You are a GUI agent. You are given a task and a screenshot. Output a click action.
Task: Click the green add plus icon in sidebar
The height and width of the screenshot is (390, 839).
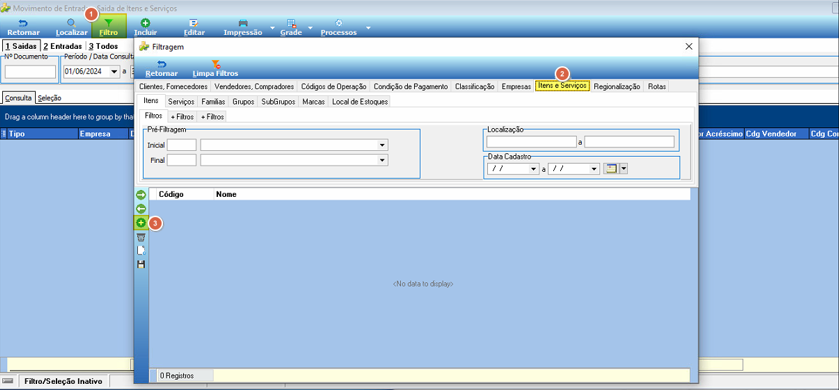pyautogui.click(x=141, y=223)
